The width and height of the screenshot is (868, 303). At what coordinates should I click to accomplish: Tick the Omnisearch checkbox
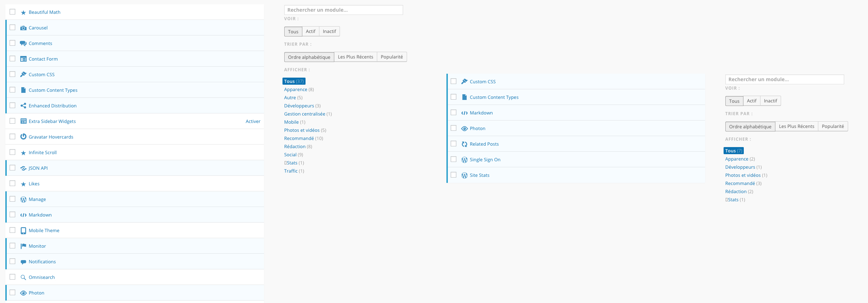point(12,277)
